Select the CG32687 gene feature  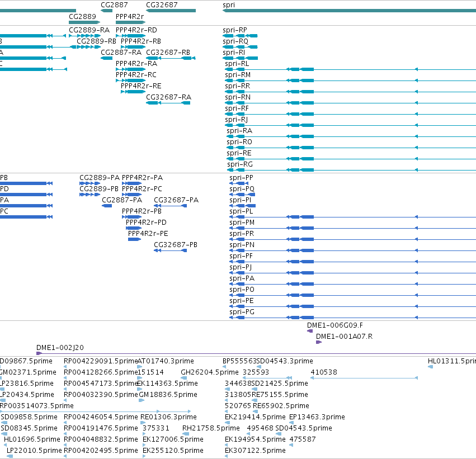point(171,11)
